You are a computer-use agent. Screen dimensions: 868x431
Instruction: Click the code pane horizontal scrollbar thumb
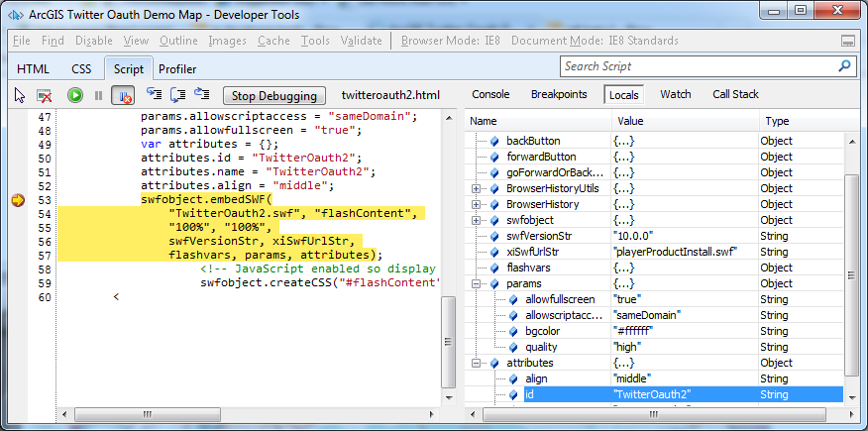coord(147,414)
